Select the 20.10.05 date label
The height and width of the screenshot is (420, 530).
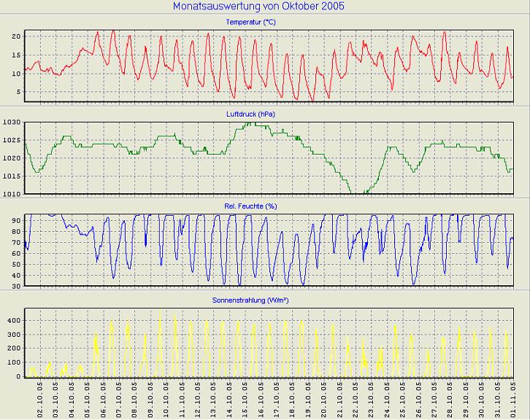click(x=326, y=398)
